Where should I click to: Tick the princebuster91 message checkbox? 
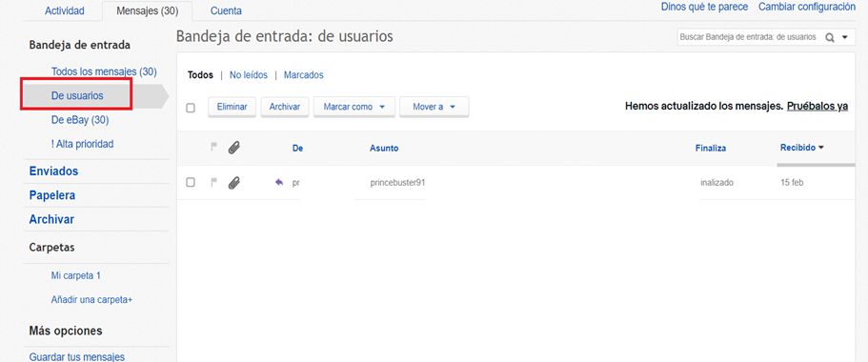(x=191, y=182)
